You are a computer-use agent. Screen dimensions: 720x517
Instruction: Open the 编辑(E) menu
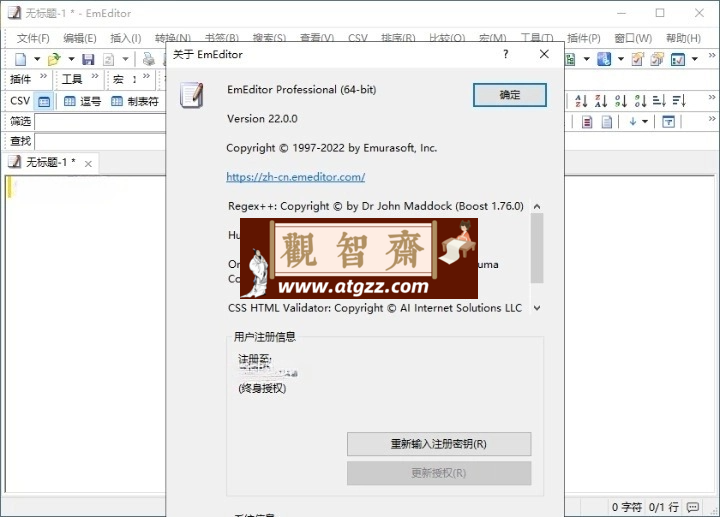[80, 38]
